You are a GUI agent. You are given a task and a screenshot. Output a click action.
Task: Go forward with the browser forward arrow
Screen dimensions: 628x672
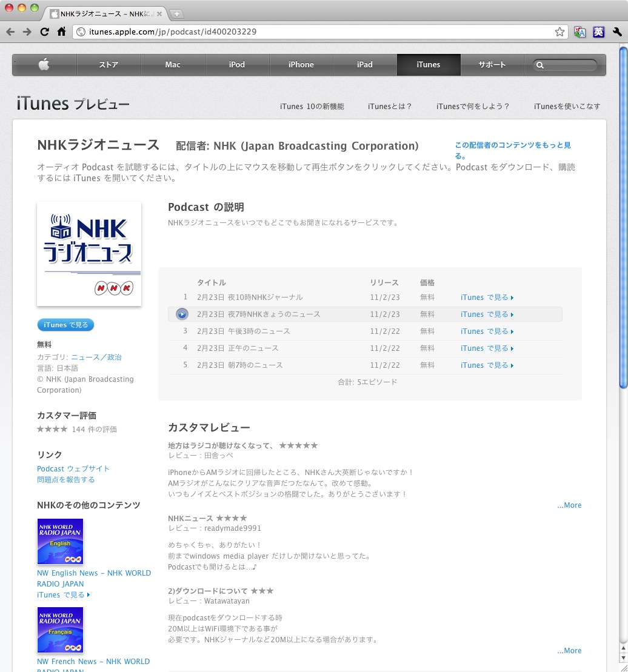coord(27,32)
